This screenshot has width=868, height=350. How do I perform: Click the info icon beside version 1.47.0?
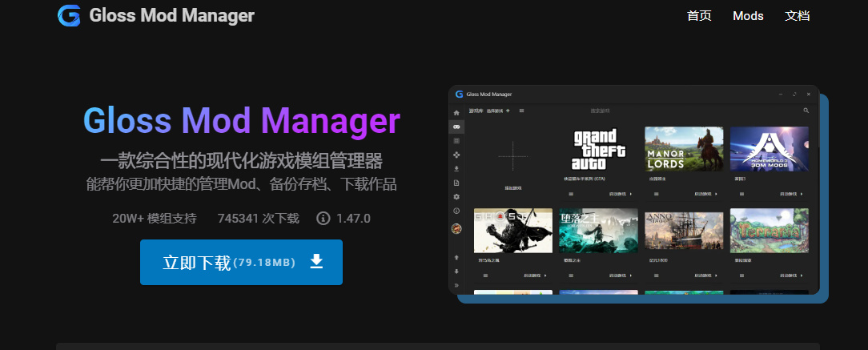tap(323, 218)
